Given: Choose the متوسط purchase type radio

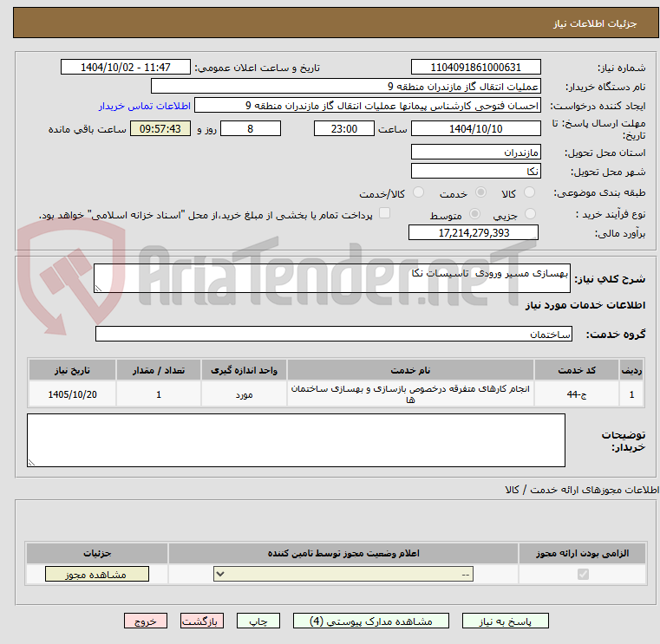Looking at the screenshot, I should [474, 214].
